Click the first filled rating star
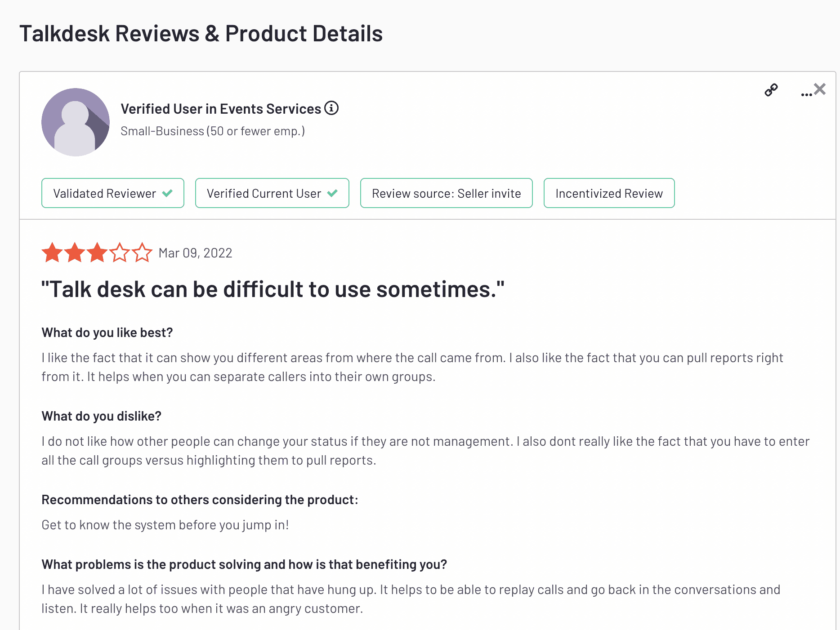Viewport: 840px width, 630px height. (52, 253)
